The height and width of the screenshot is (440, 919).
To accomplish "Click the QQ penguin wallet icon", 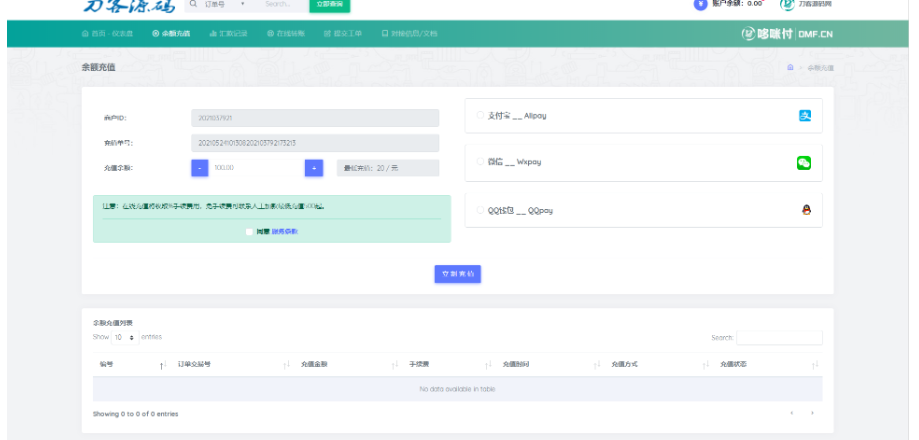I will tap(805, 210).
